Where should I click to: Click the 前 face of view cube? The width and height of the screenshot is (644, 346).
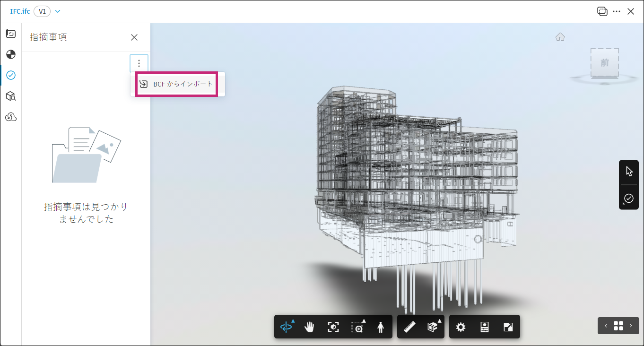tap(605, 62)
